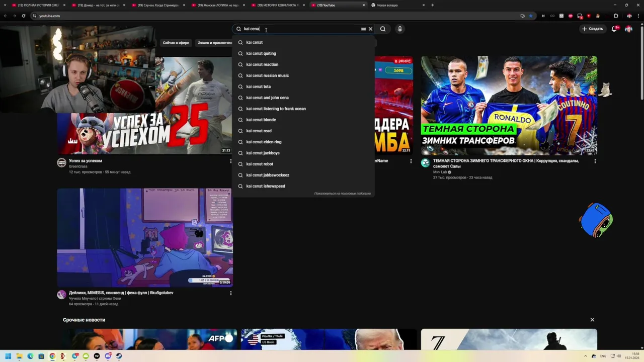The width and height of the screenshot is (644, 362).
Task: Click the ENG language indicator
Action: (603, 356)
